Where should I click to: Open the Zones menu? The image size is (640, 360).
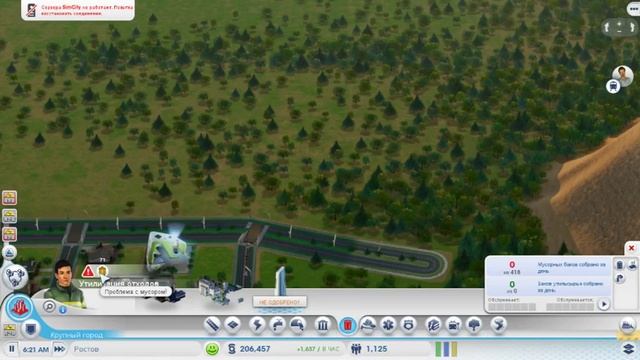coord(233,325)
